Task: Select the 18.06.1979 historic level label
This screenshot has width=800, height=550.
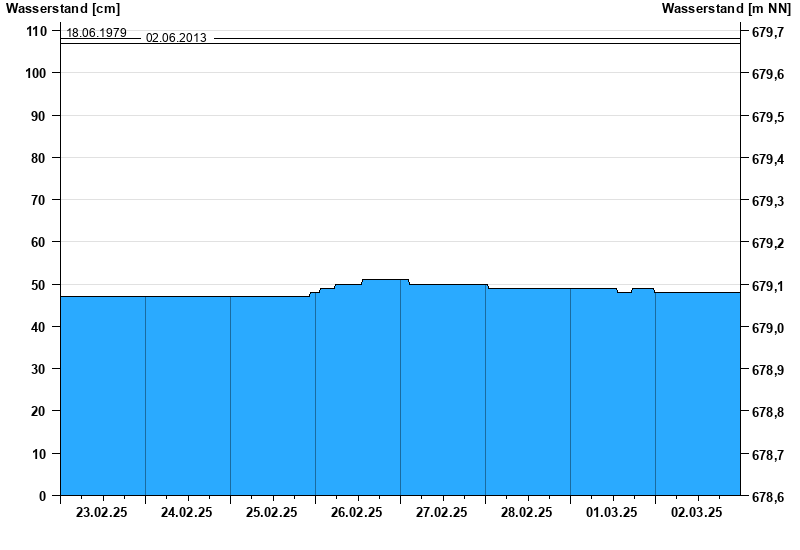Action: (x=96, y=33)
